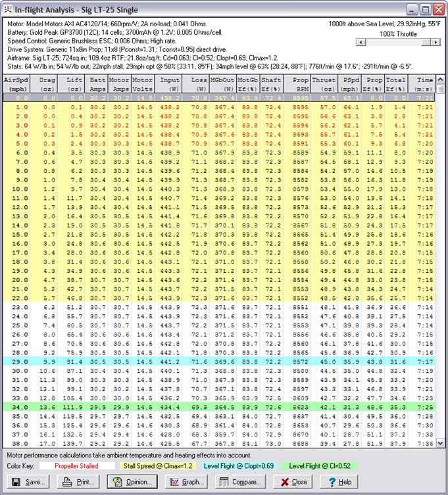This screenshot has height=495, width=448.
Task: Minimize the In-flight Analysis window
Action: pos(412,9)
